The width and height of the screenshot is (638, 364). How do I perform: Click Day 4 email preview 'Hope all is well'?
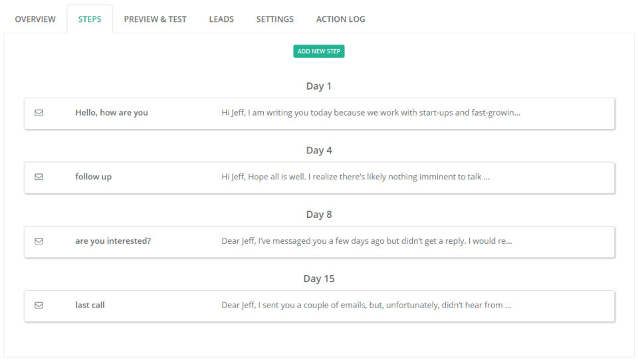point(355,177)
